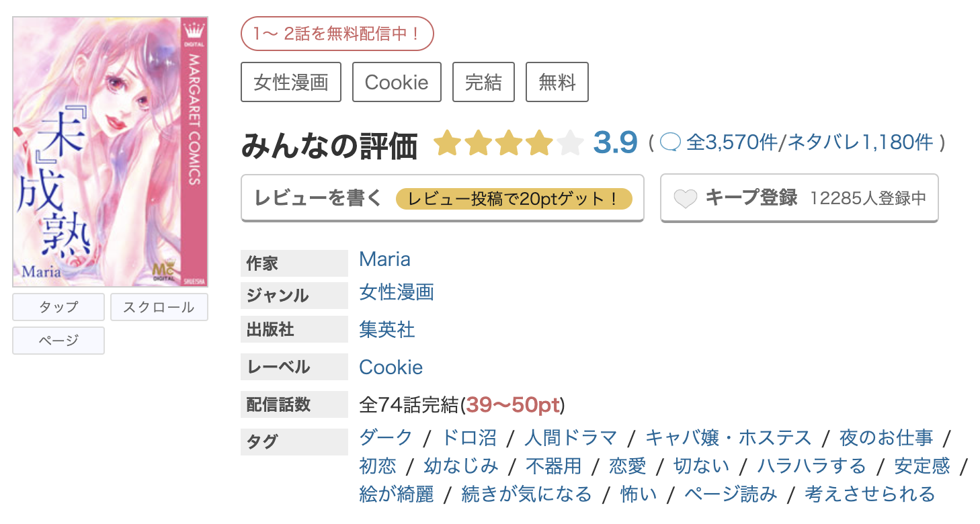Screen dimensions: 980x524
Task: Open the Cookie label page
Action: (x=391, y=367)
